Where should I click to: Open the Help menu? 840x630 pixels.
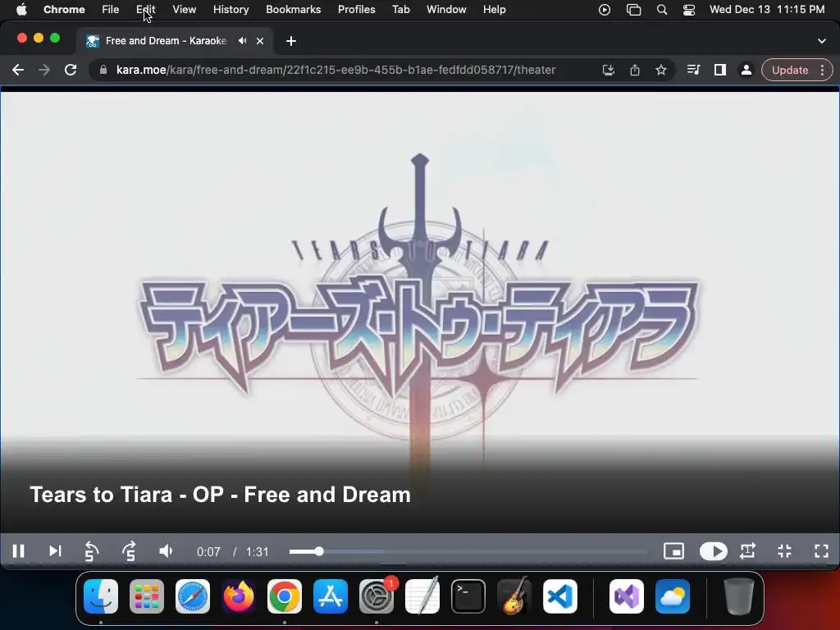494,10
